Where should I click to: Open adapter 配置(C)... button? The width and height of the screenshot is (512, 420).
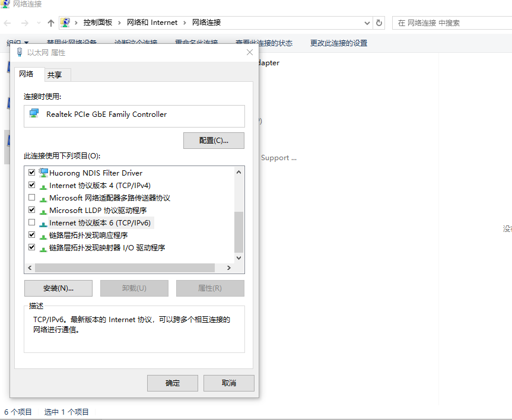tap(214, 141)
